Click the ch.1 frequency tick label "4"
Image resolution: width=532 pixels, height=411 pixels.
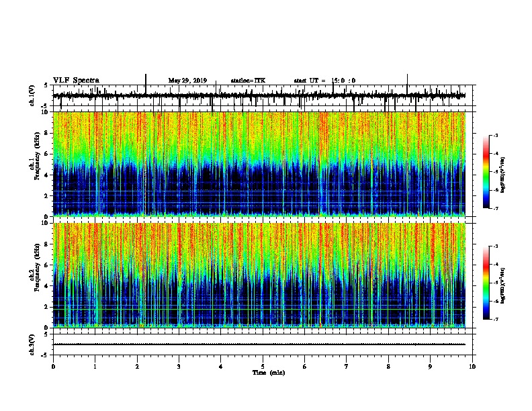pyautogui.click(x=46, y=175)
